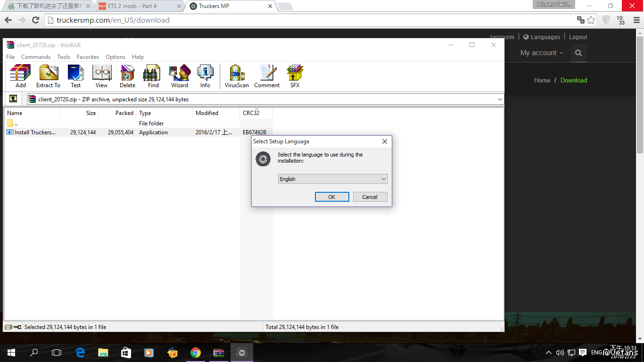Open the translate icon in the address bar
644x362 pixels.
(x=581, y=20)
